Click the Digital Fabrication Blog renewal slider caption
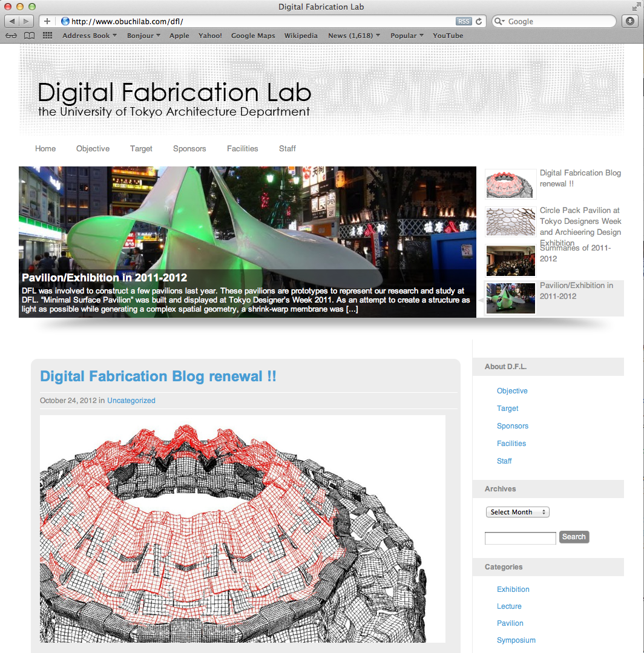 click(x=580, y=179)
